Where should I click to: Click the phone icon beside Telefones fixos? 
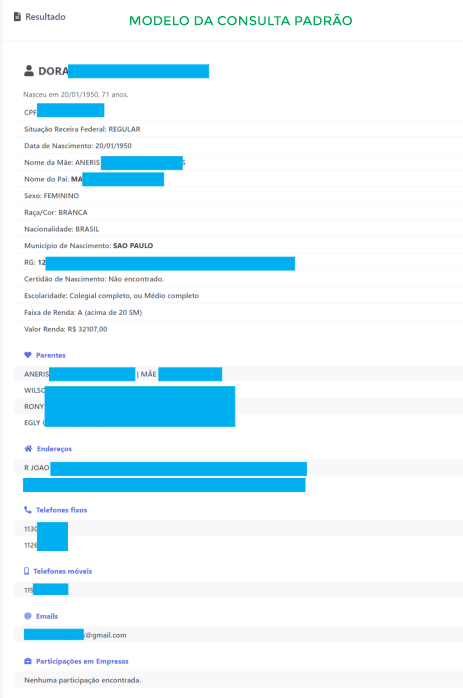(28, 510)
